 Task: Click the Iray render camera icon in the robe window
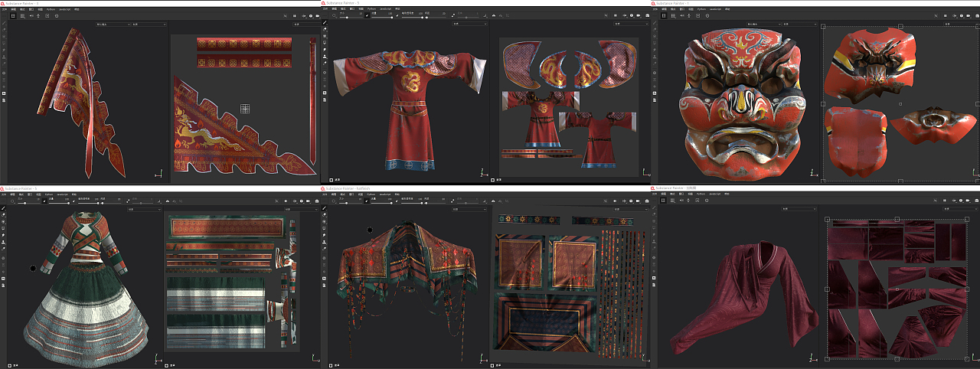click(x=647, y=16)
